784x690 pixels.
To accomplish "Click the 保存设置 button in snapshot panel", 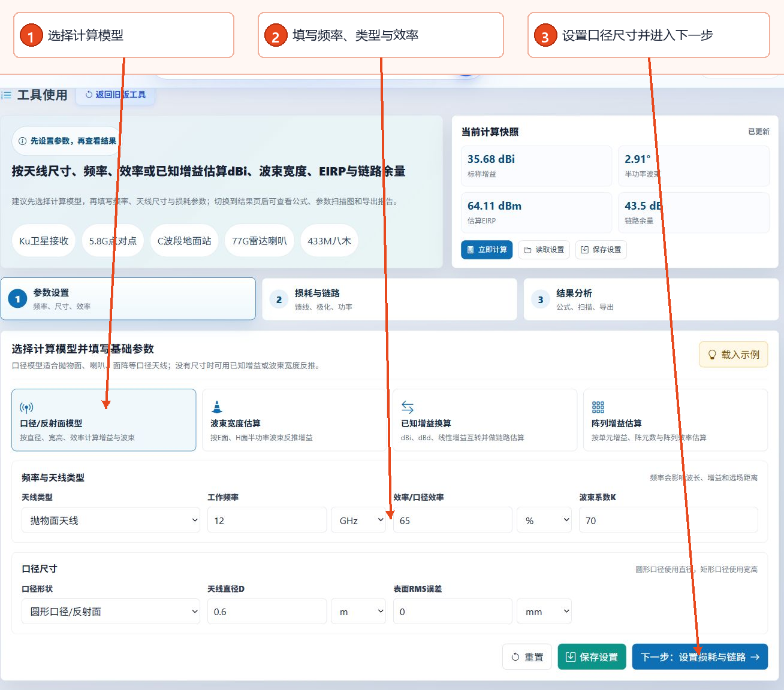I will click(x=601, y=250).
